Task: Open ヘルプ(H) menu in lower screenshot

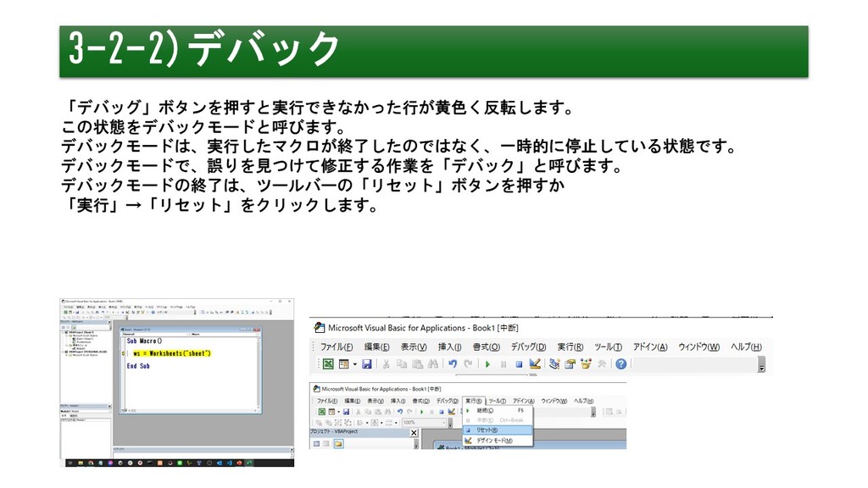Action: click(x=583, y=401)
